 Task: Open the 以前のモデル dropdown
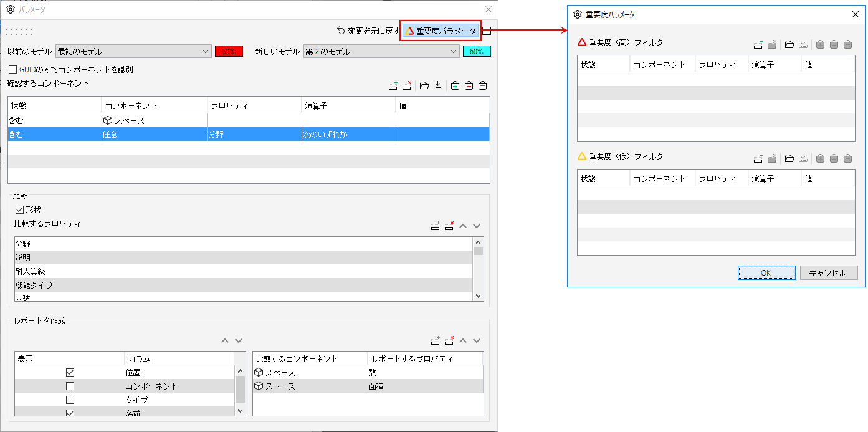[133, 51]
